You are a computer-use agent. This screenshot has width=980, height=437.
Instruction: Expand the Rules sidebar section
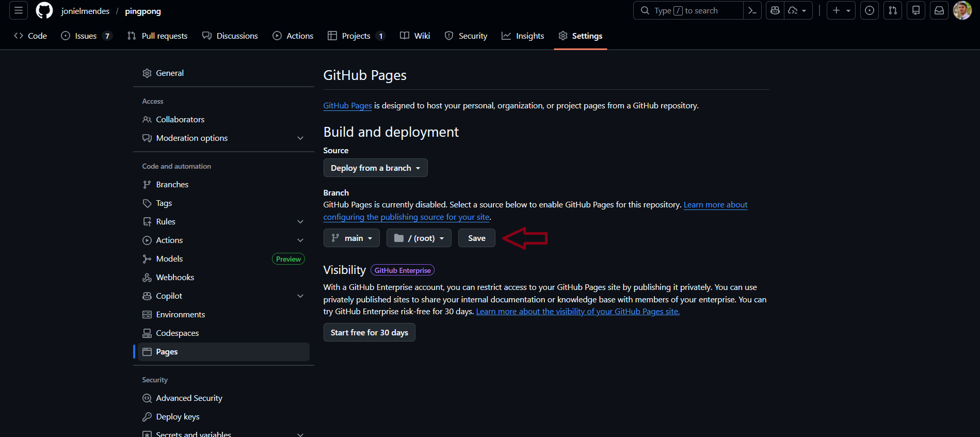click(x=300, y=222)
